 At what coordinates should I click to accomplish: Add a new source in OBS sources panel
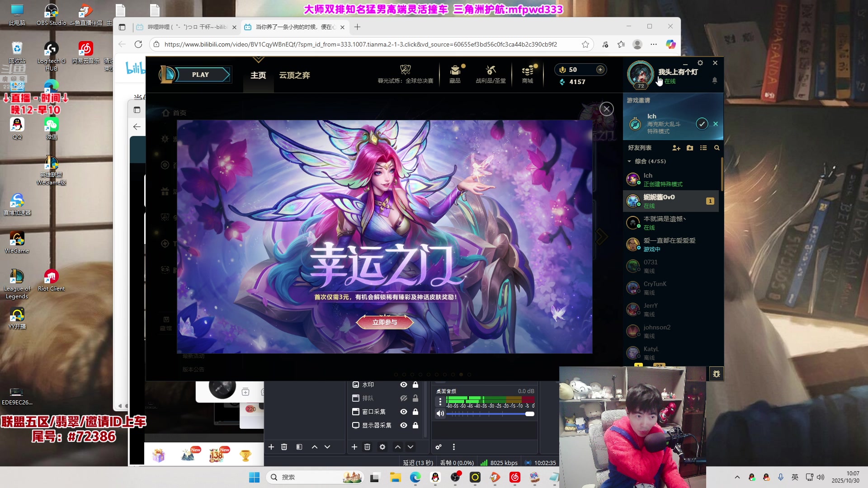click(x=354, y=447)
